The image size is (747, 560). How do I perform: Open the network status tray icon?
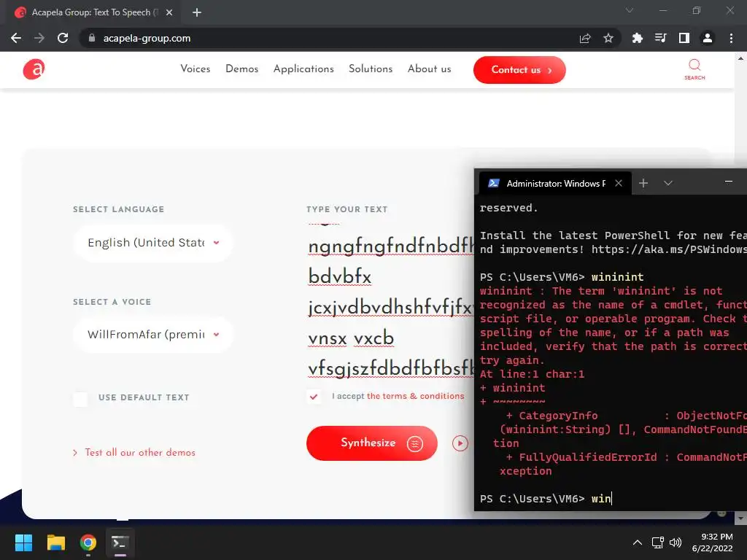point(658,542)
